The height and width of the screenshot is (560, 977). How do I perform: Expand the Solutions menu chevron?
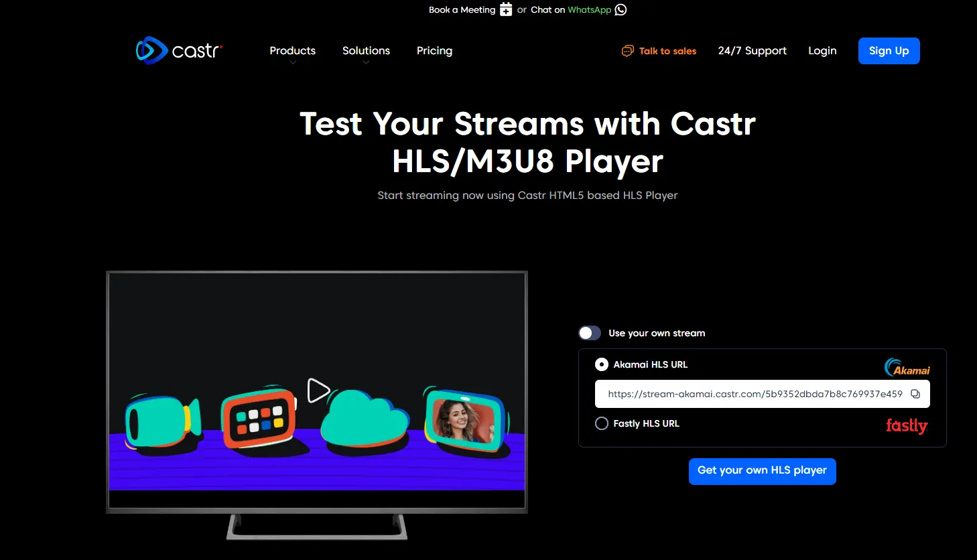click(x=366, y=63)
